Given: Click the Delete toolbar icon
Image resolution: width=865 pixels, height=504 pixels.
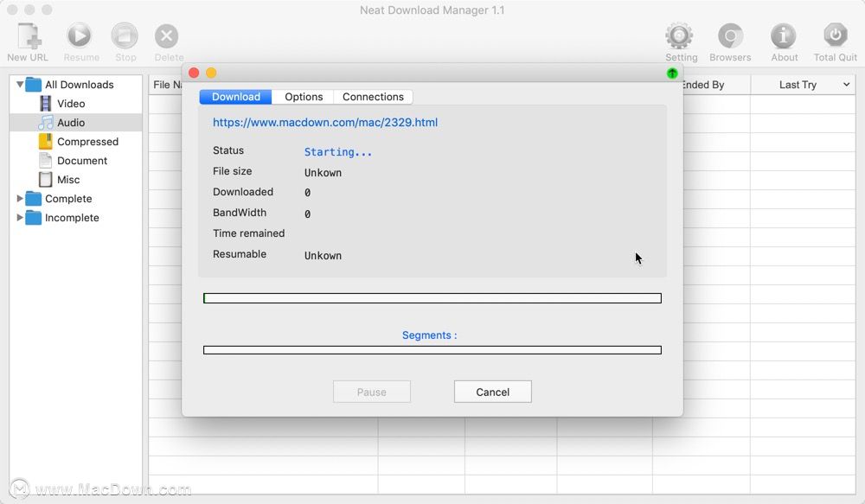Looking at the screenshot, I should (x=167, y=36).
